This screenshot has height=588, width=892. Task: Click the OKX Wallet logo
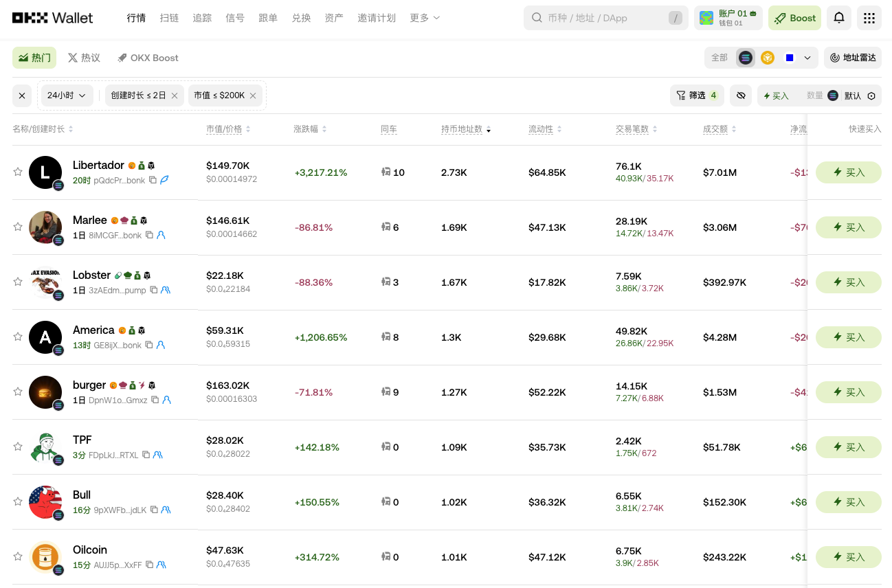(52, 18)
